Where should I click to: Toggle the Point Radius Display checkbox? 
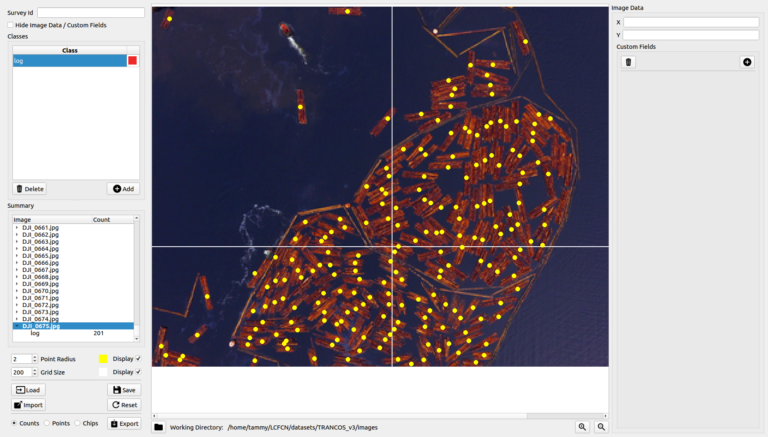pyautogui.click(x=138, y=358)
